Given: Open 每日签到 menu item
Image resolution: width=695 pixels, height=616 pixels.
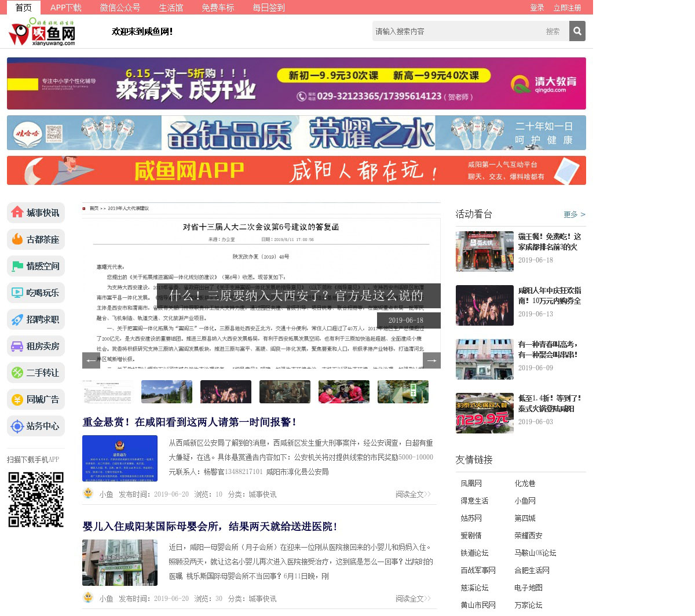Looking at the screenshot, I should click(269, 8).
